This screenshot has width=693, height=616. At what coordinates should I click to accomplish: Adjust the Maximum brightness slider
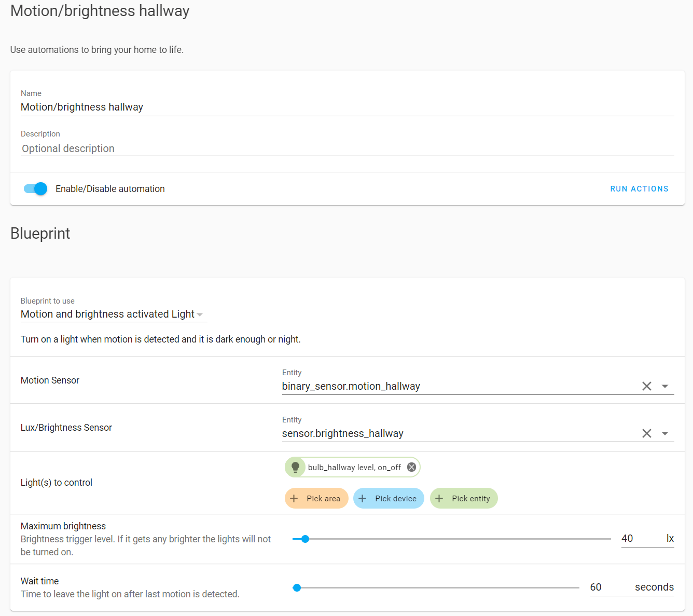305,539
